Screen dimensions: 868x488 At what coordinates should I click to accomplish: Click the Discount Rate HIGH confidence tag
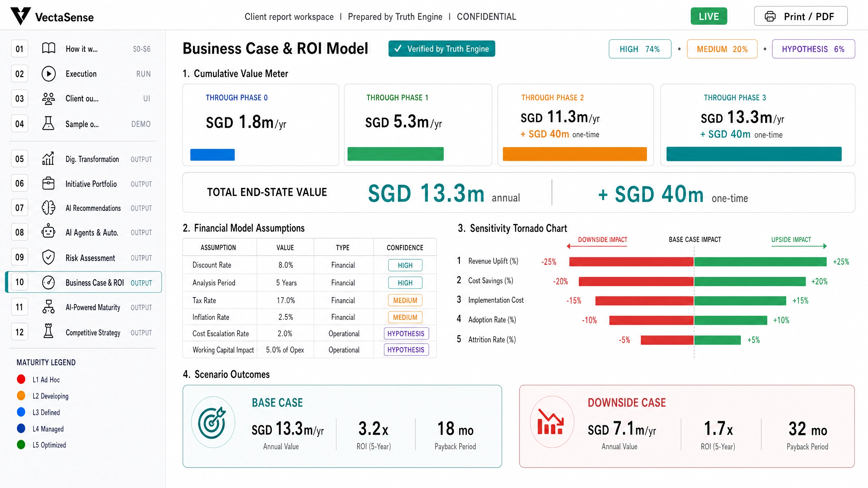[x=405, y=265]
